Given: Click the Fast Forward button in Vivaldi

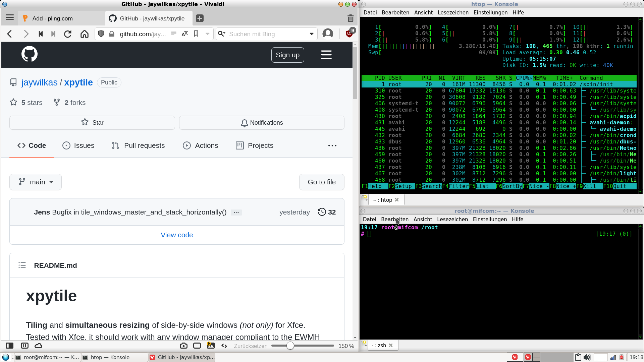Looking at the screenshot, I should 53,34.
